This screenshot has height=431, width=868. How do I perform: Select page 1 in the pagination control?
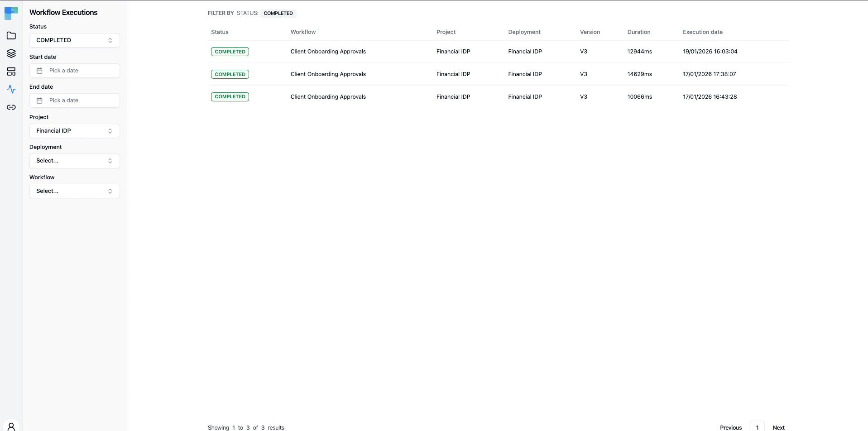click(757, 426)
